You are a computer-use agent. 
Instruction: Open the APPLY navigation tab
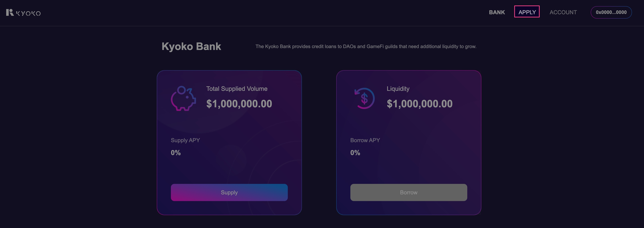click(x=527, y=12)
